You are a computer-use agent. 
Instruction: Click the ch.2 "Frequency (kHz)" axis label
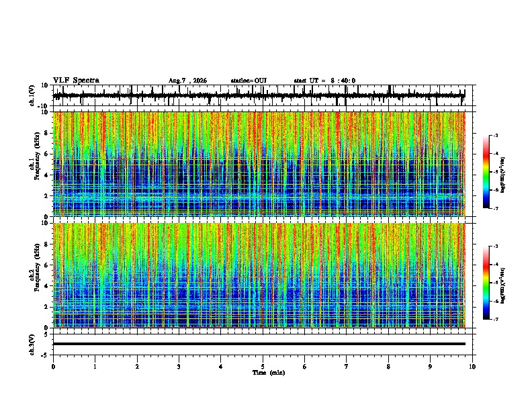(37, 267)
